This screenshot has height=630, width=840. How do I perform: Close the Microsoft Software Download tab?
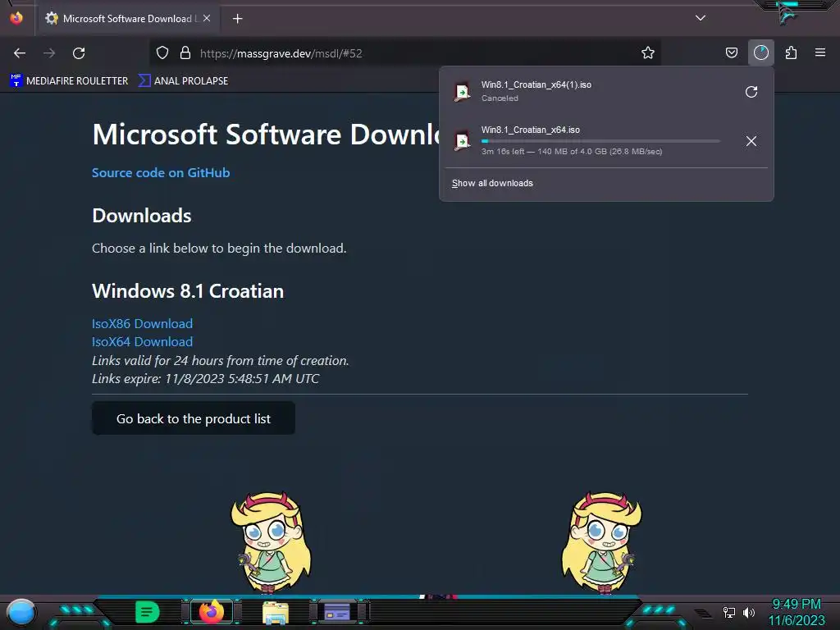pyautogui.click(x=207, y=18)
